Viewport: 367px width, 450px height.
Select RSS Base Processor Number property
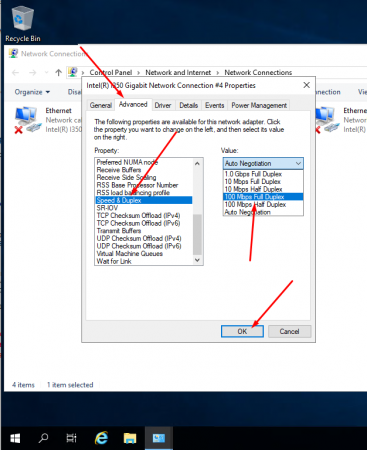click(x=144, y=185)
